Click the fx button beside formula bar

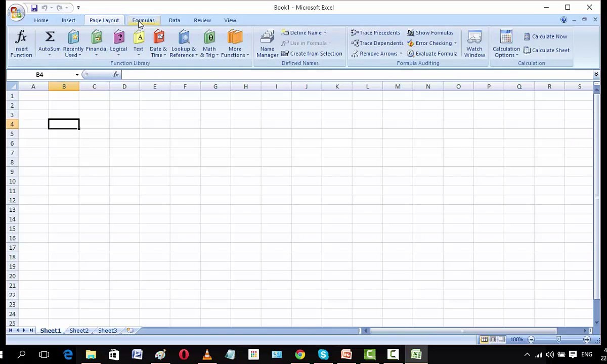[116, 75]
